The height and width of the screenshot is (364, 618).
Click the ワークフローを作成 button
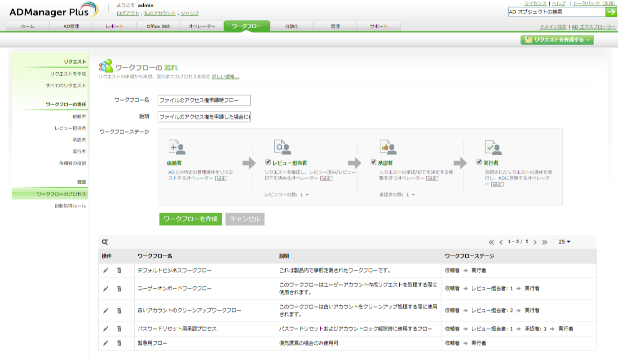190,219
